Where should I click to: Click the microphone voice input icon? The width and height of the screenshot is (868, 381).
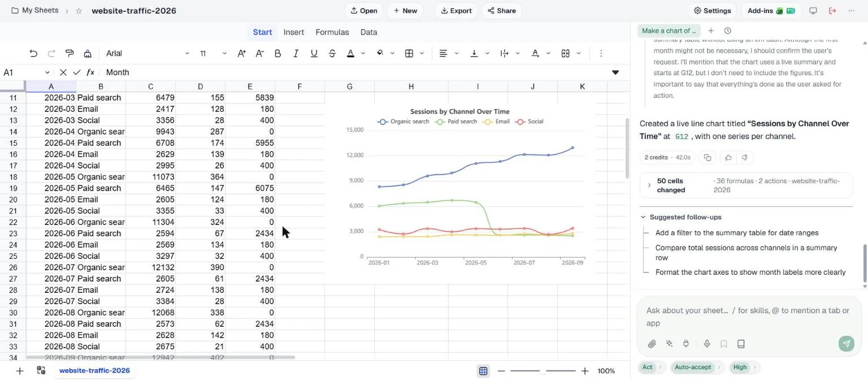point(707,344)
